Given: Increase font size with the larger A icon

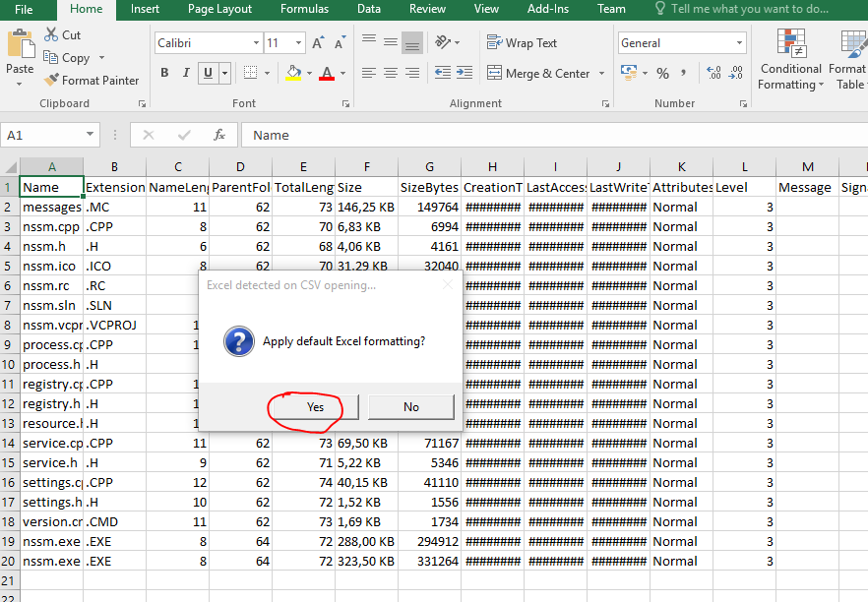Looking at the screenshot, I should point(318,42).
